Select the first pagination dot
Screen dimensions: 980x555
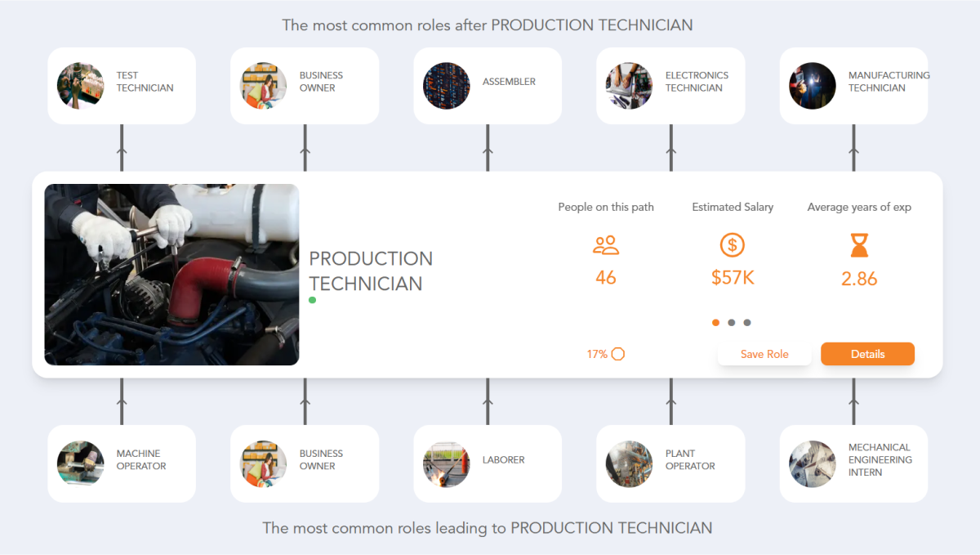pos(715,322)
